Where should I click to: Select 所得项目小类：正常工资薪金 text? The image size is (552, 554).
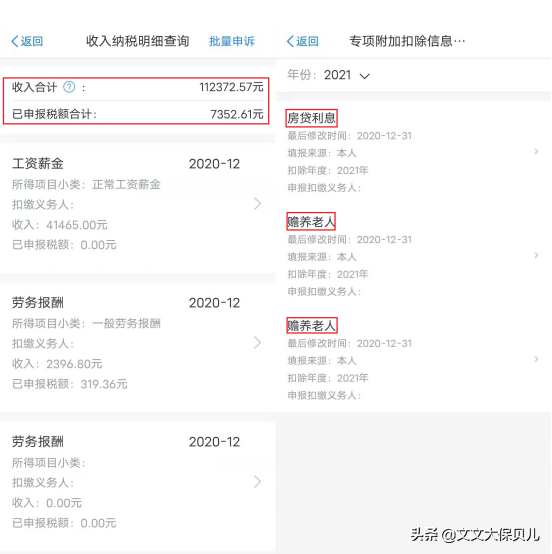(86, 184)
